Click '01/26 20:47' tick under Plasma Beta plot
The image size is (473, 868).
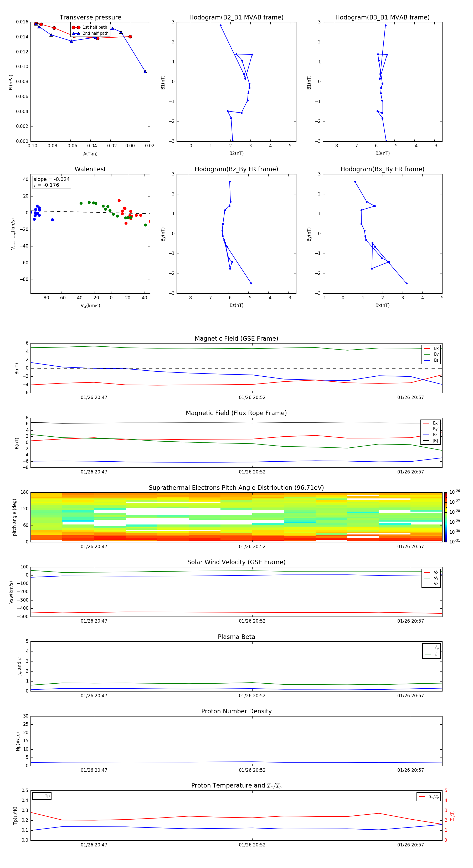point(94,696)
